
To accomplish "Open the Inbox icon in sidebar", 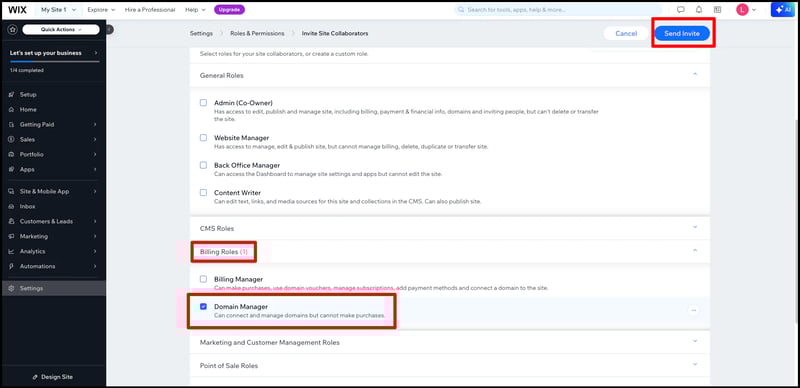I will coord(11,207).
